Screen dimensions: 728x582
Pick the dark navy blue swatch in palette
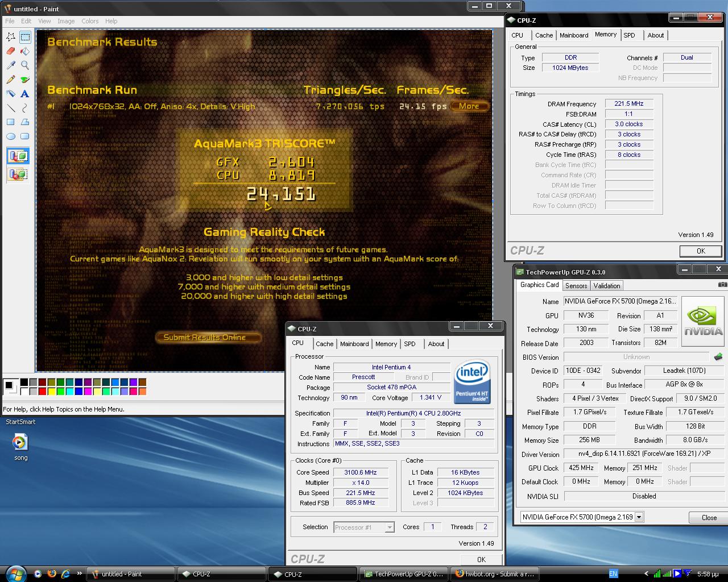pos(78,383)
